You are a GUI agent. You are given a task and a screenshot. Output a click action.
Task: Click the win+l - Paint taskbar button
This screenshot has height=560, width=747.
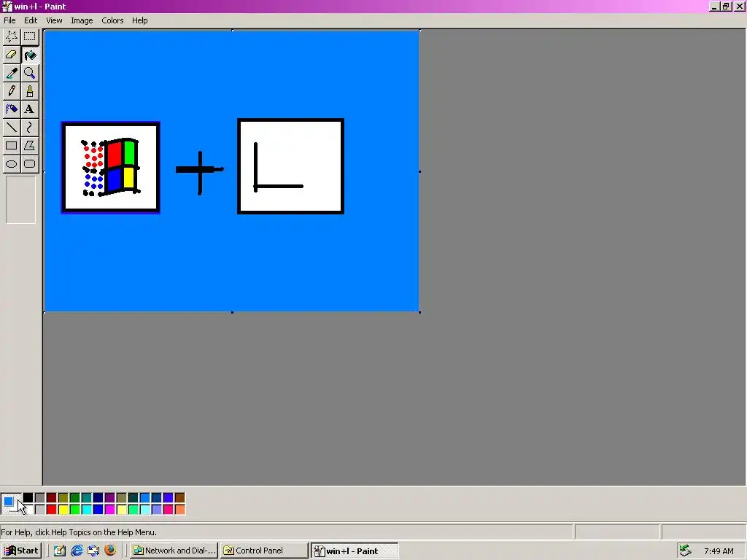(x=354, y=551)
